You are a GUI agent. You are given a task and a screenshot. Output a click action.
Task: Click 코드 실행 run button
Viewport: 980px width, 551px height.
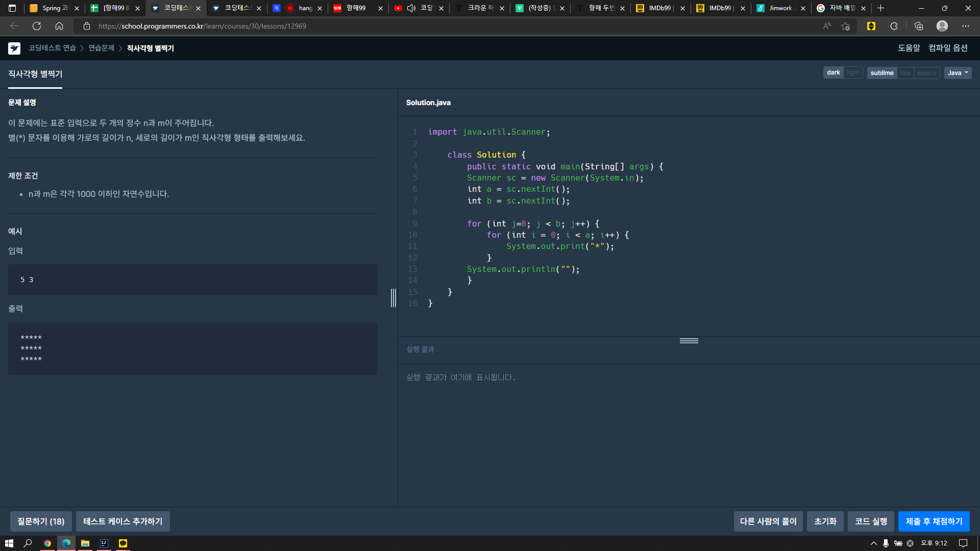tap(871, 521)
